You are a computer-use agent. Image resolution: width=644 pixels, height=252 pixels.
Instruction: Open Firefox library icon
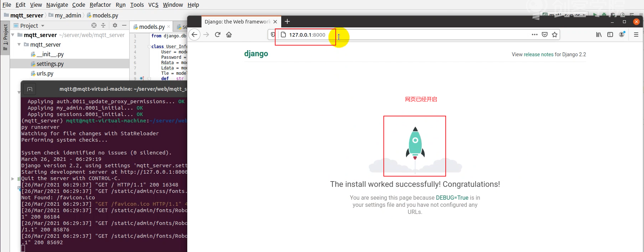pyautogui.click(x=599, y=35)
